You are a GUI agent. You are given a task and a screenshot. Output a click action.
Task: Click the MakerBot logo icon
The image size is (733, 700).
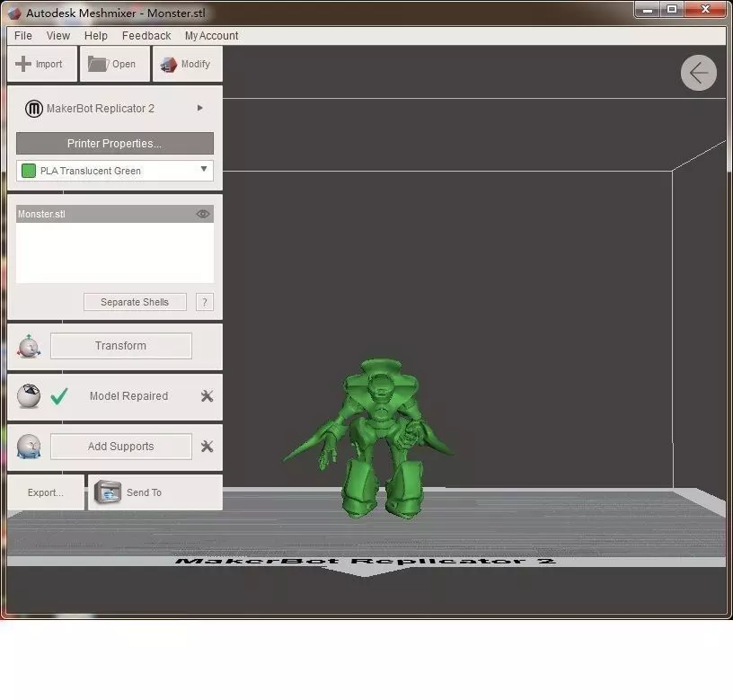click(33, 109)
